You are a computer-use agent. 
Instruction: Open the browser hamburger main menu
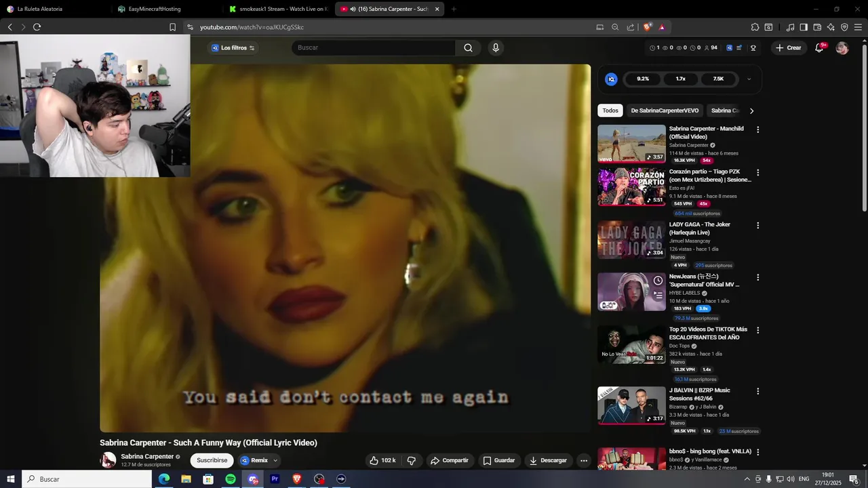tap(858, 27)
